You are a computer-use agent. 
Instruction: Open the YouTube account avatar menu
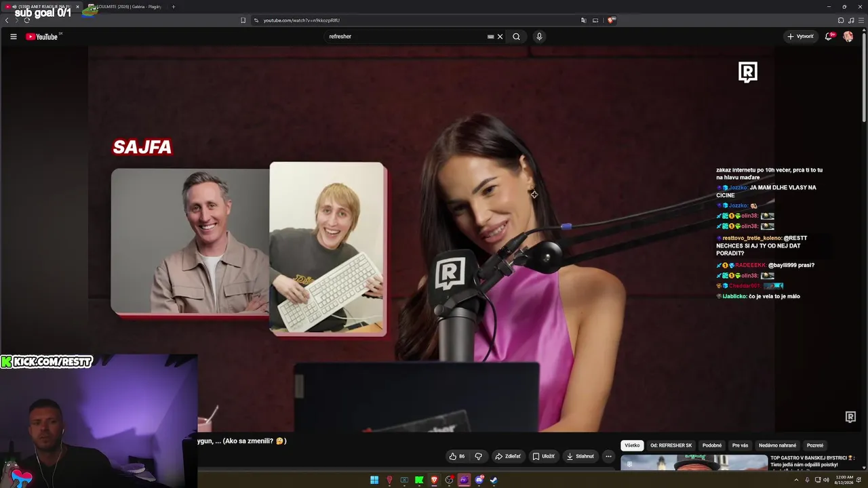[848, 37]
